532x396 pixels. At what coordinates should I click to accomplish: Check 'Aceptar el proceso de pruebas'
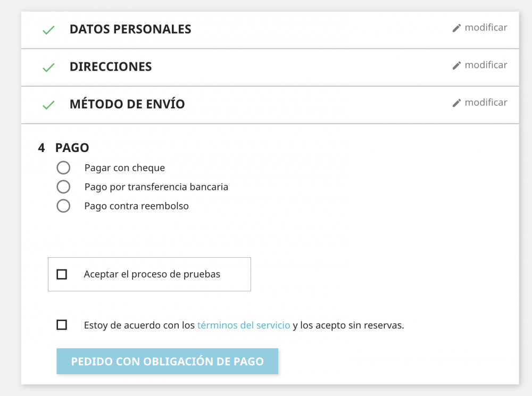(62, 274)
